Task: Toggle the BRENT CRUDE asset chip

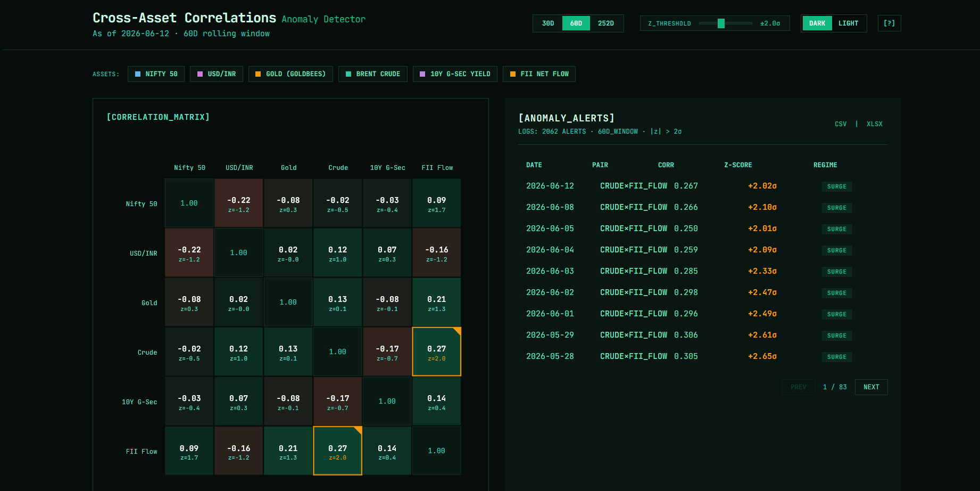Action: [373, 74]
